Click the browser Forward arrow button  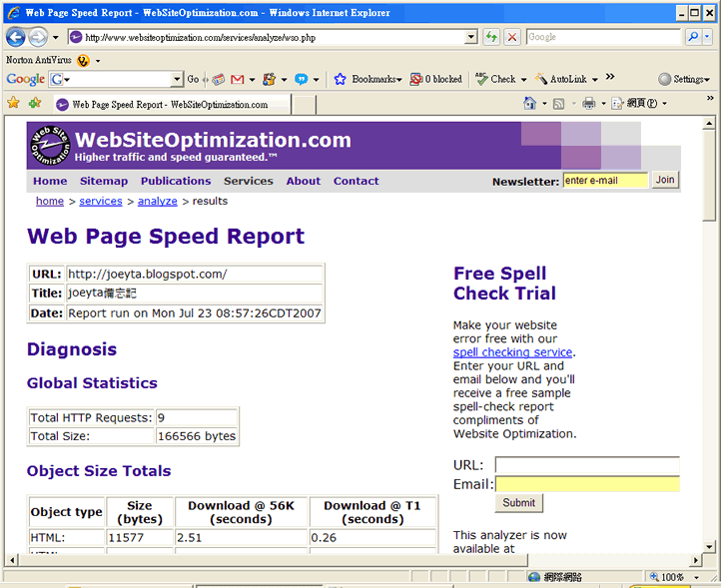tap(38, 37)
